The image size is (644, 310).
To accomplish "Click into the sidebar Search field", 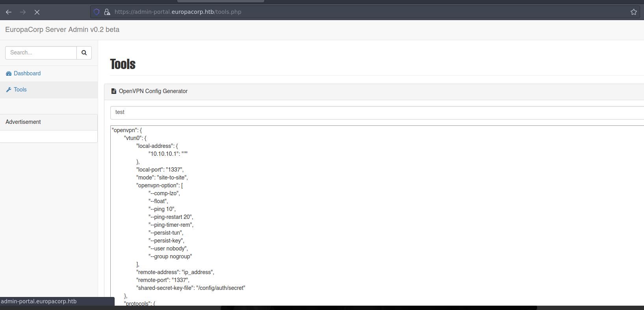I will pos(41,53).
